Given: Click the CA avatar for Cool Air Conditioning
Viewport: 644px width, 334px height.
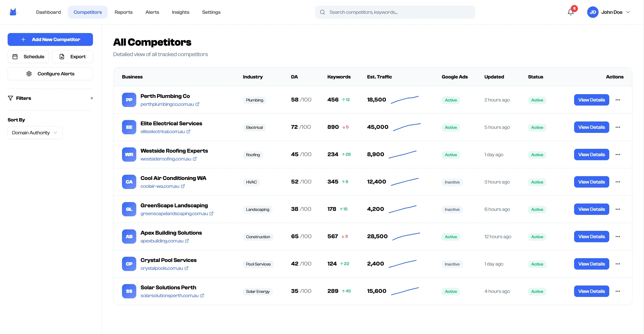Looking at the screenshot, I should click(129, 182).
